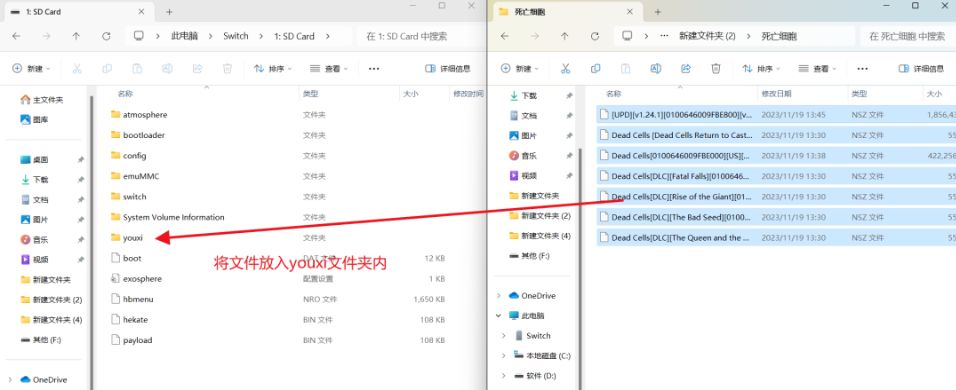The image size is (956, 390).
Task: Expand Switch under 此电脑
Action: tap(504, 336)
